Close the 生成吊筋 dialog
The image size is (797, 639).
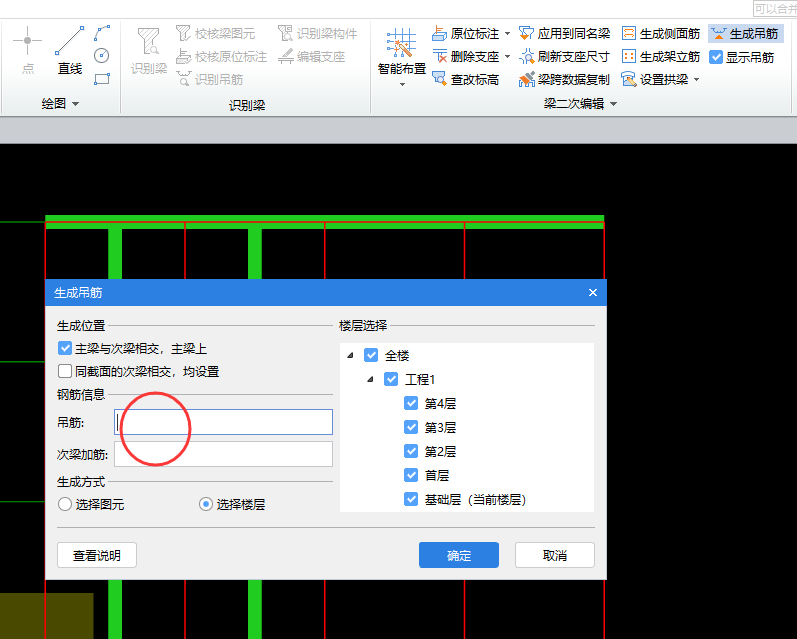click(593, 293)
